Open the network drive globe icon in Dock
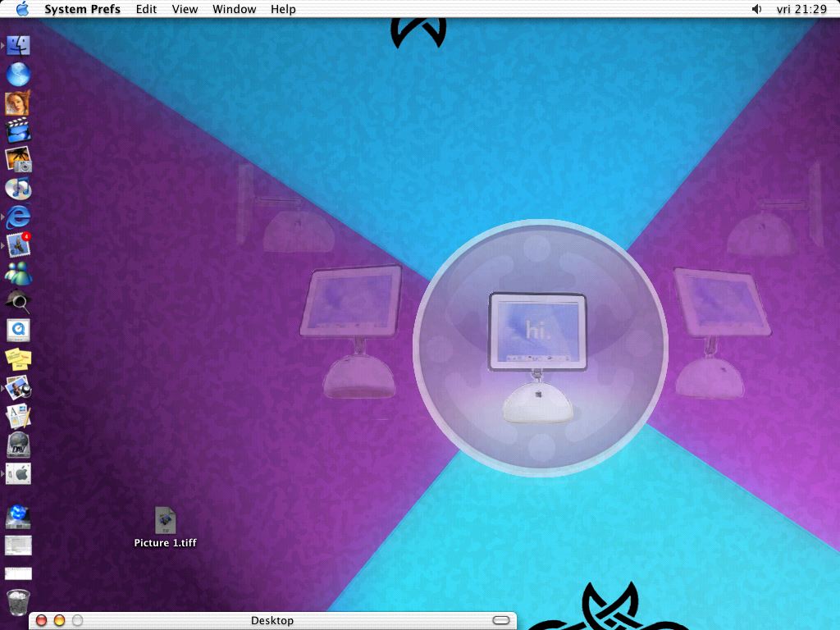Viewport: 840px width, 630px height. pyautogui.click(x=18, y=517)
